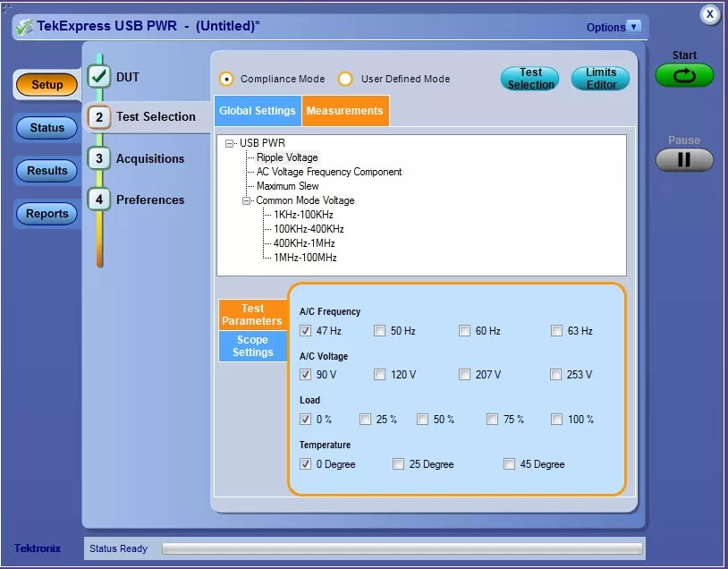This screenshot has height=569, width=728.
Task: Click the Limits Editor button
Action: coord(601,79)
